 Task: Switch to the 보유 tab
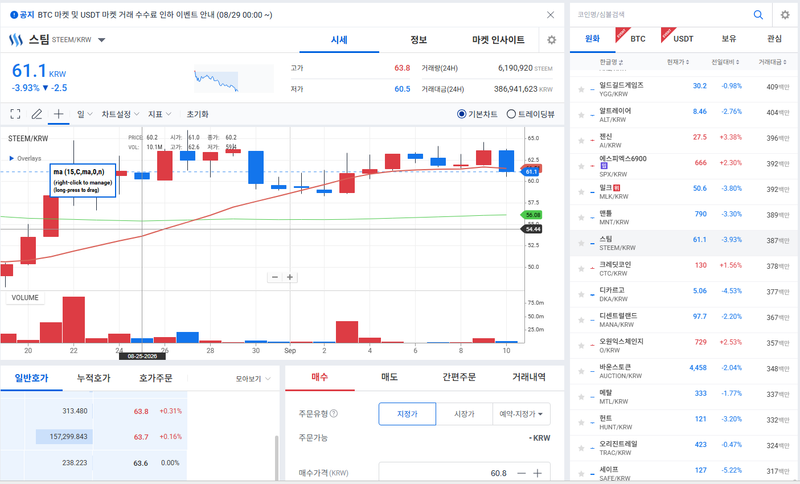pyautogui.click(x=729, y=39)
